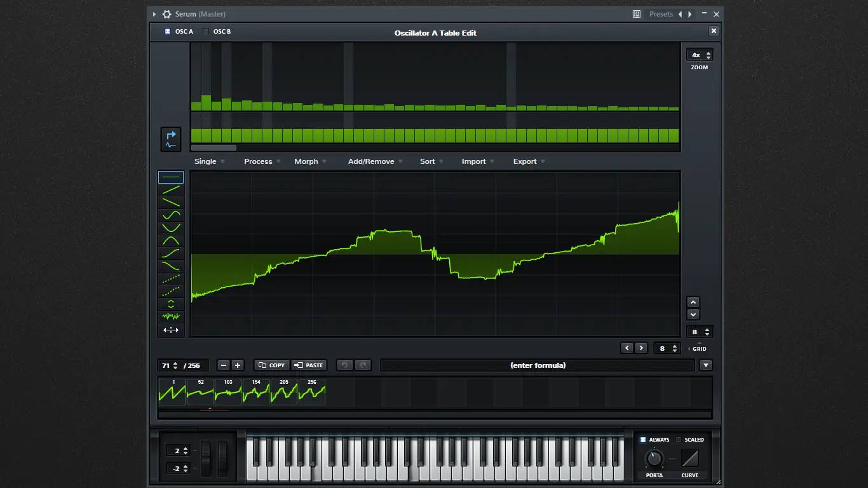The height and width of the screenshot is (488, 868).
Task: Open the formula options dropdown arrow
Action: click(706, 365)
